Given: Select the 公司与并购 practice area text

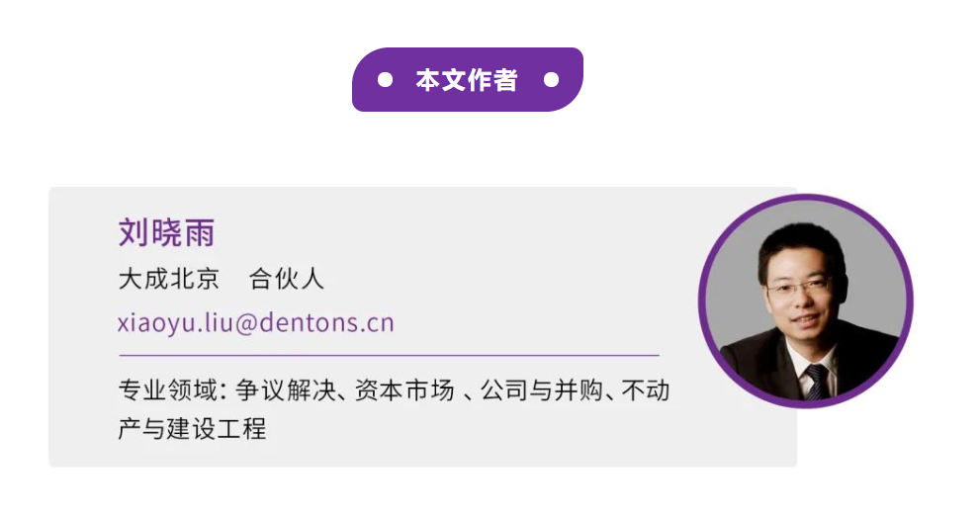Looking at the screenshot, I should 542,390.
